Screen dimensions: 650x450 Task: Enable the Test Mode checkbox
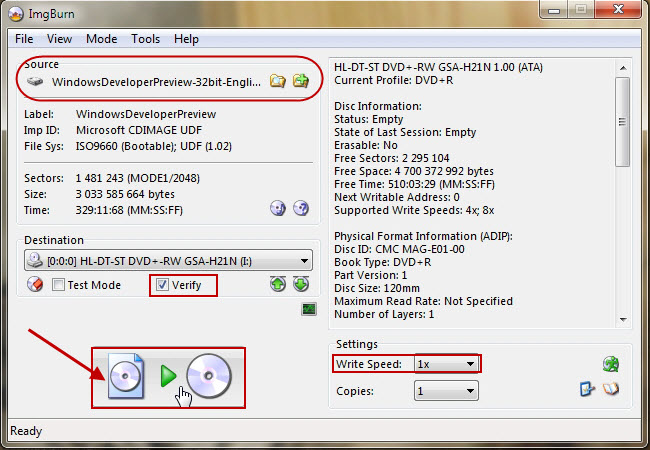[58, 285]
